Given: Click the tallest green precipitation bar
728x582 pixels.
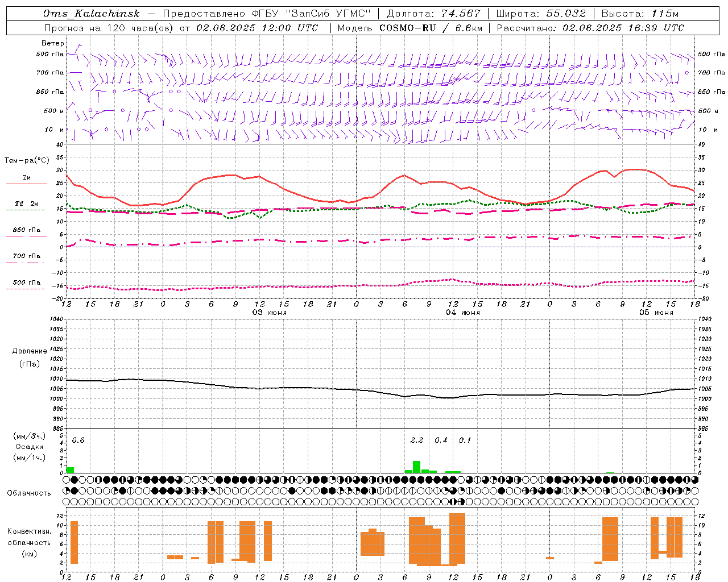Looking at the screenshot, I should (417, 467).
